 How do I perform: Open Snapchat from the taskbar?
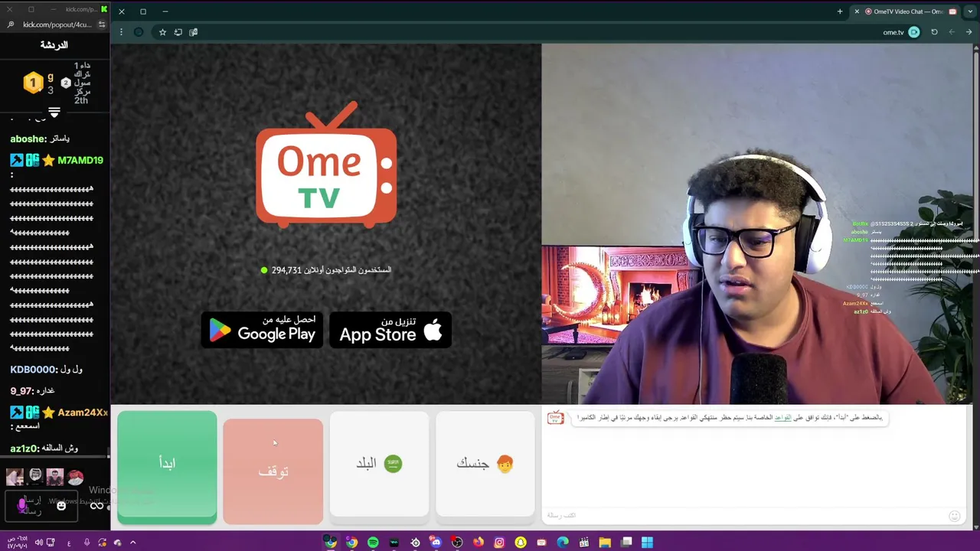click(521, 543)
